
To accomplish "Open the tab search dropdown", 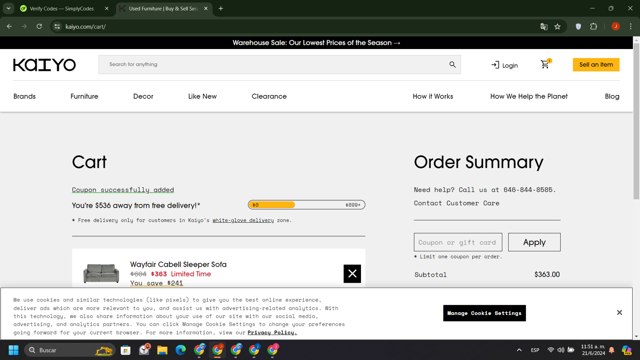I will (x=8, y=9).
